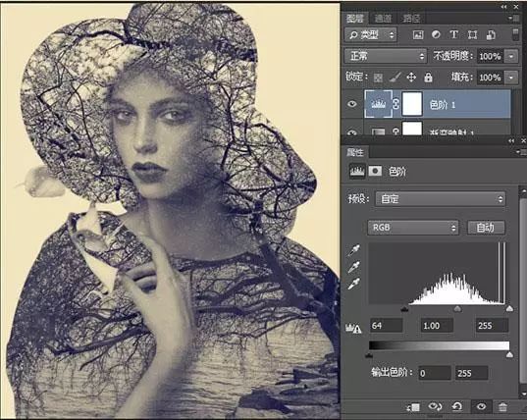This screenshot has width=527, height=420.
Task: Pick the black point eyedropper
Action: pyautogui.click(x=354, y=249)
